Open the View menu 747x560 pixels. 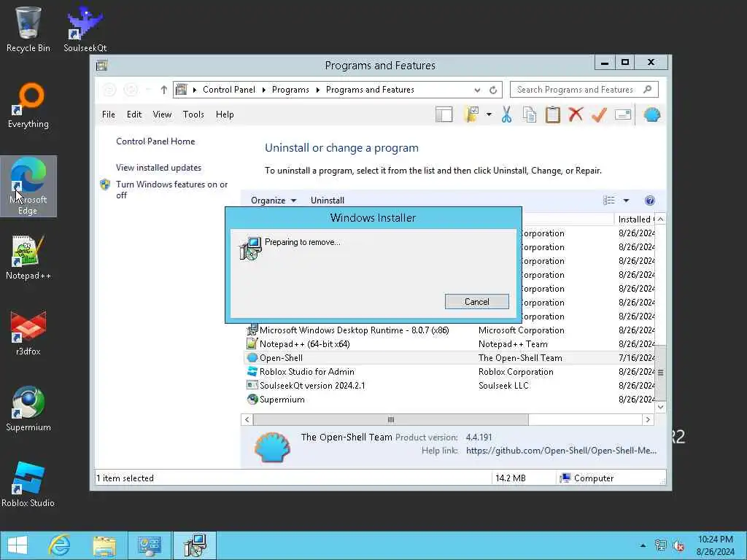[x=162, y=114]
